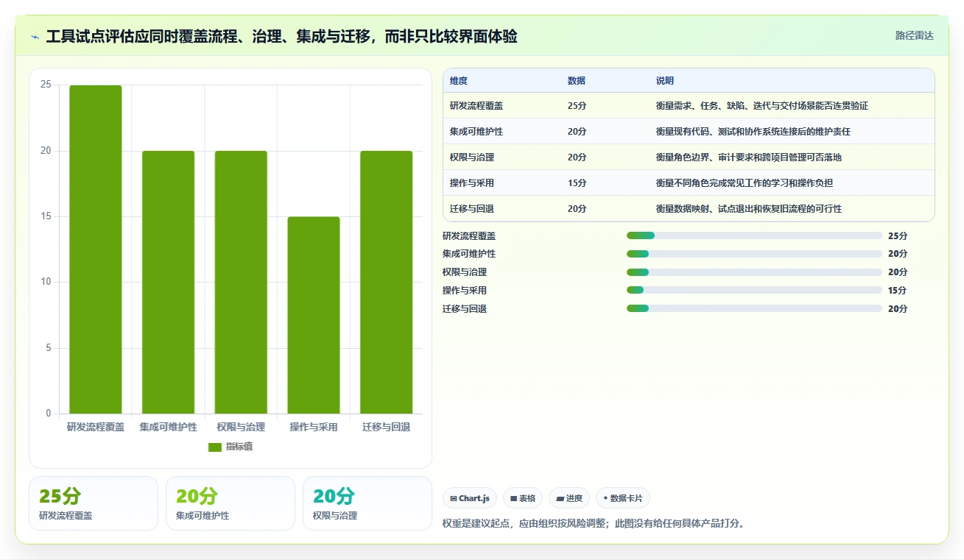Toggle the 指标值 legend swatch
Screen dimensions: 964x560
tap(215, 447)
